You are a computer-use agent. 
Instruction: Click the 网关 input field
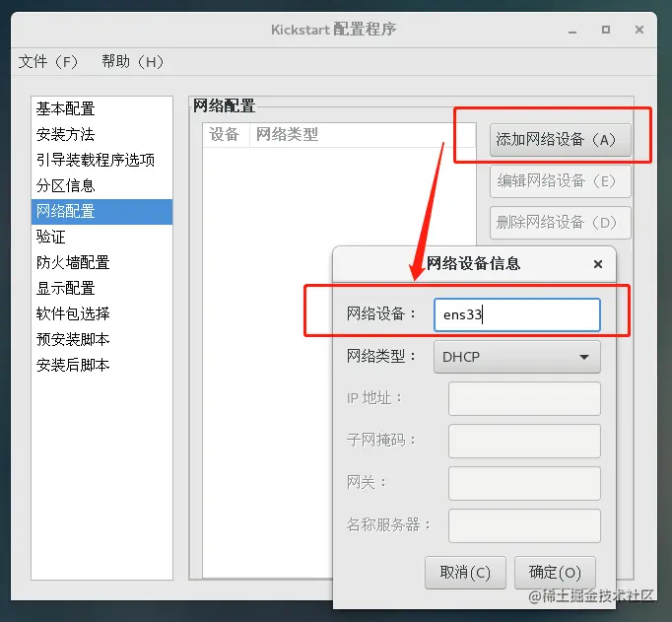[524, 484]
